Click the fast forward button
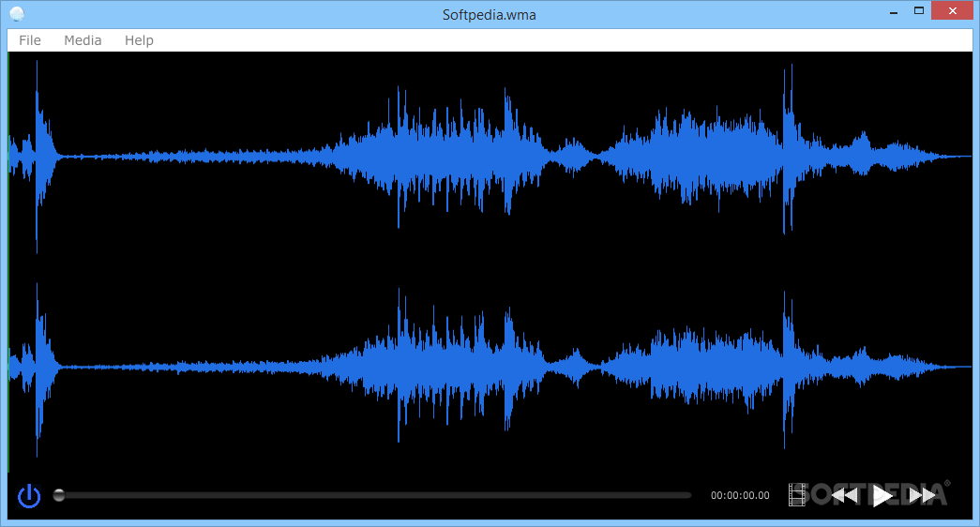This screenshot has width=980, height=527. point(923,496)
